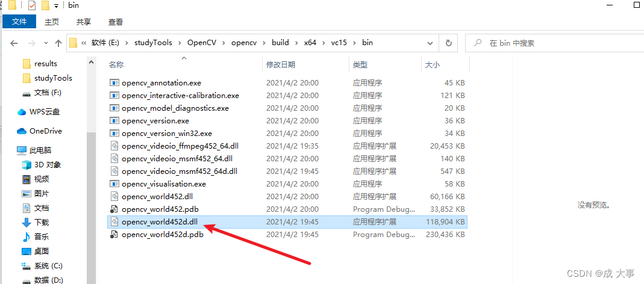Open 3D 对象 folder in sidebar

point(41,165)
